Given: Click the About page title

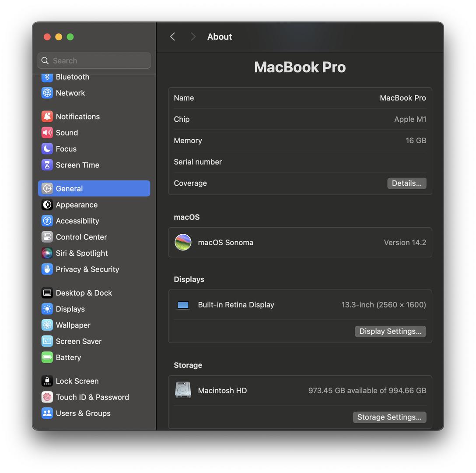Looking at the screenshot, I should point(220,37).
